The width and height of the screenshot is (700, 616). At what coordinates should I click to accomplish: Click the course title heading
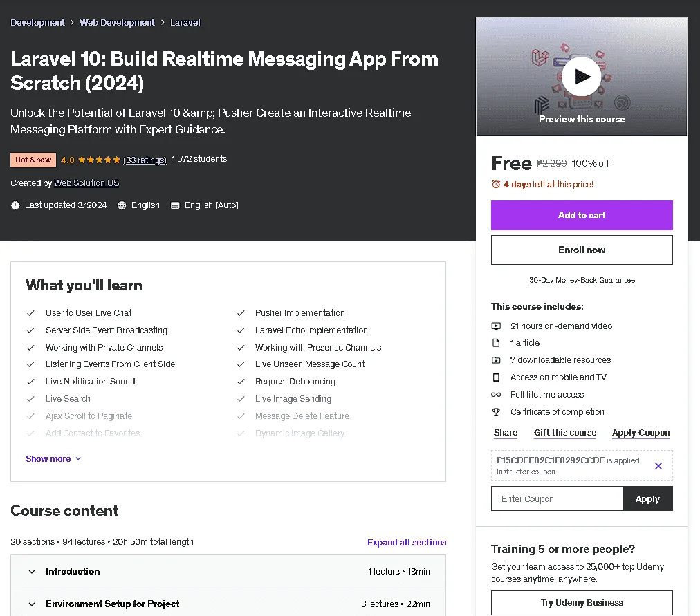click(x=225, y=71)
